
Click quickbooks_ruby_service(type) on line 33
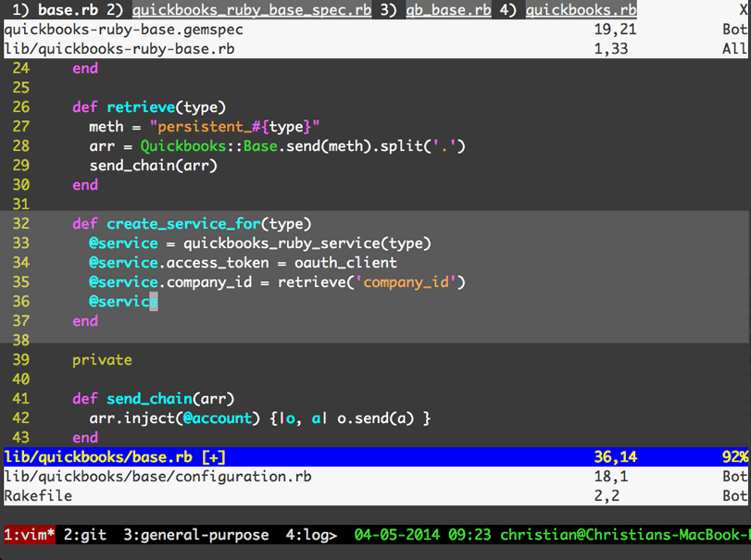click(307, 243)
